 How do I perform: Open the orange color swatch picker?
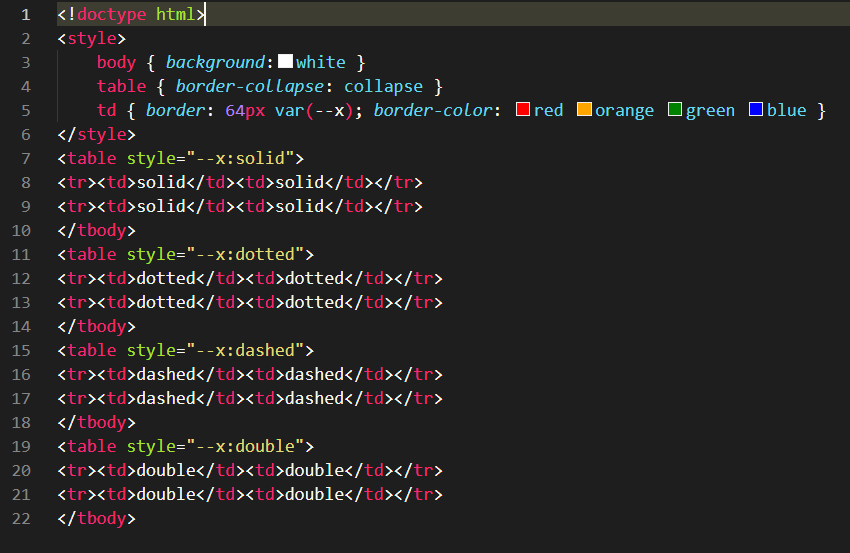click(x=584, y=109)
